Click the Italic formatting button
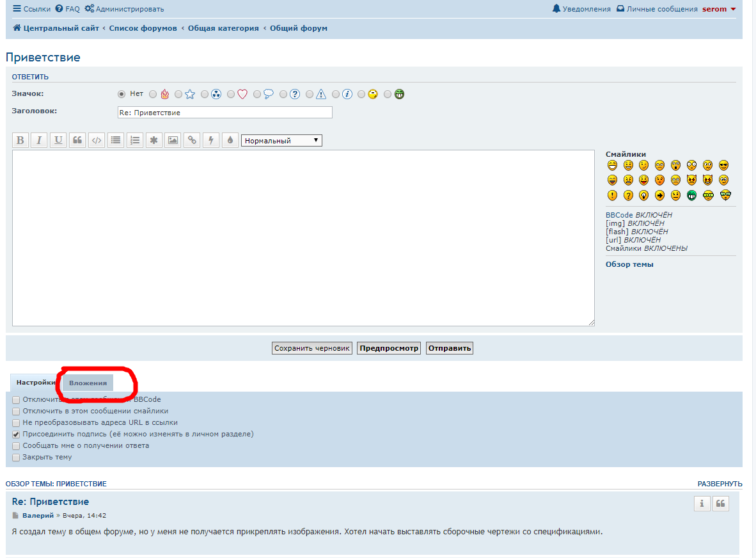 pos(39,141)
